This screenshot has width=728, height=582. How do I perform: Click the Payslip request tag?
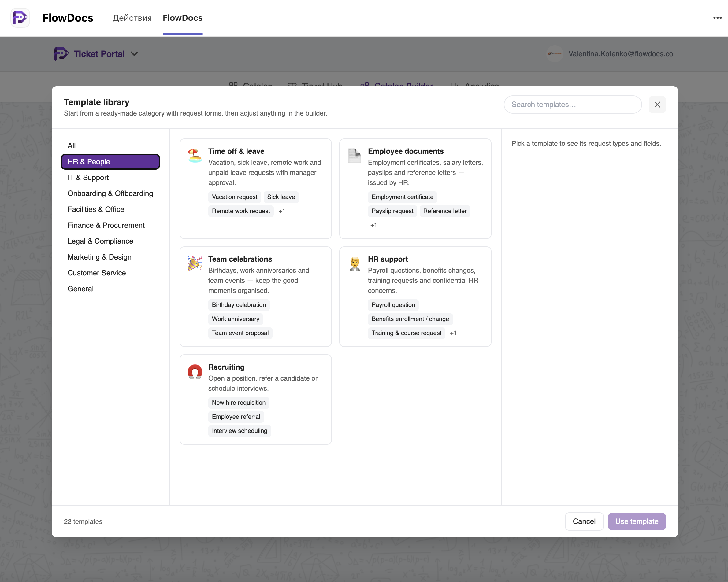(x=392, y=211)
